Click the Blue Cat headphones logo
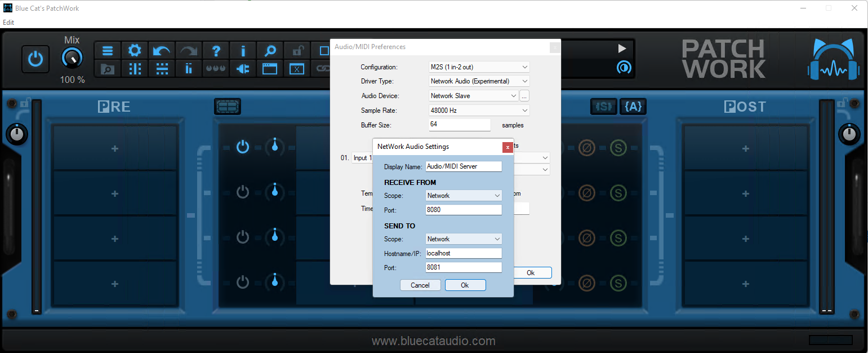Image resolution: width=868 pixels, height=353 pixels. tap(834, 60)
